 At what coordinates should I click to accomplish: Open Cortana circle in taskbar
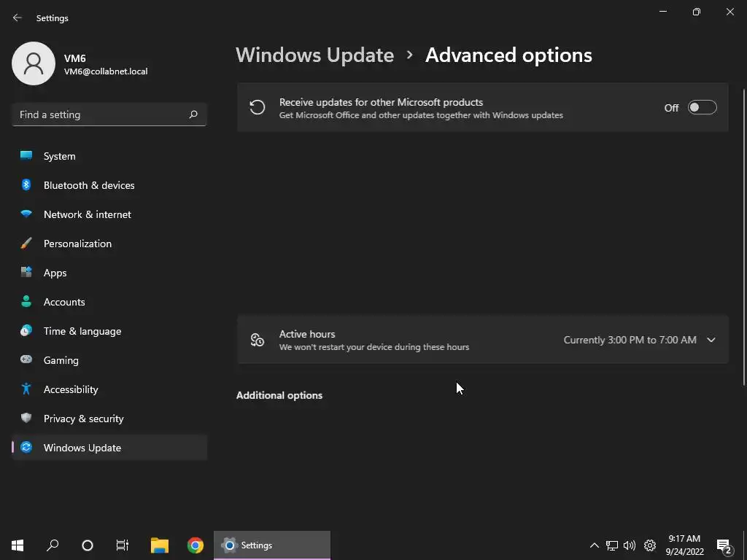coord(88,545)
